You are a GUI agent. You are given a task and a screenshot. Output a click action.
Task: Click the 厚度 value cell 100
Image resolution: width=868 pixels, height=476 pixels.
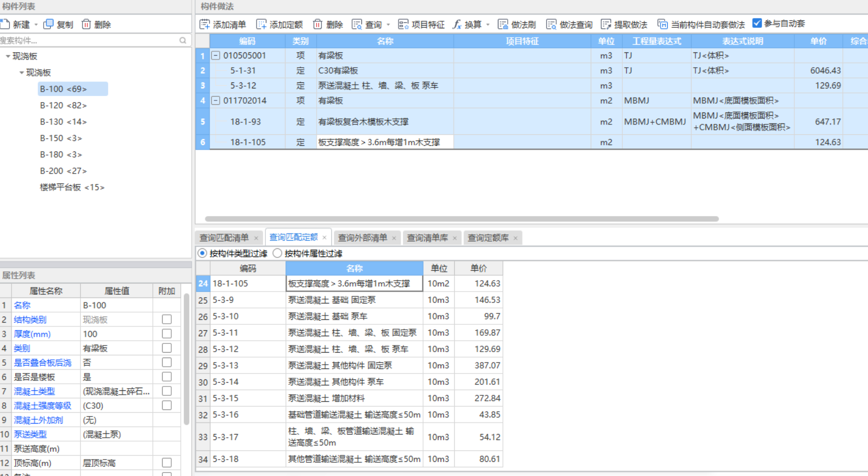tap(116, 334)
